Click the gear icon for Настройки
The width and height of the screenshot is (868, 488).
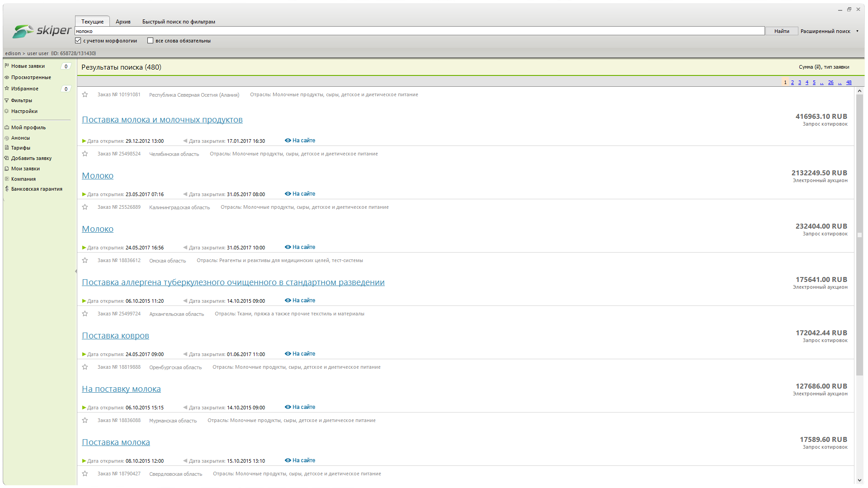tap(7, 111)
